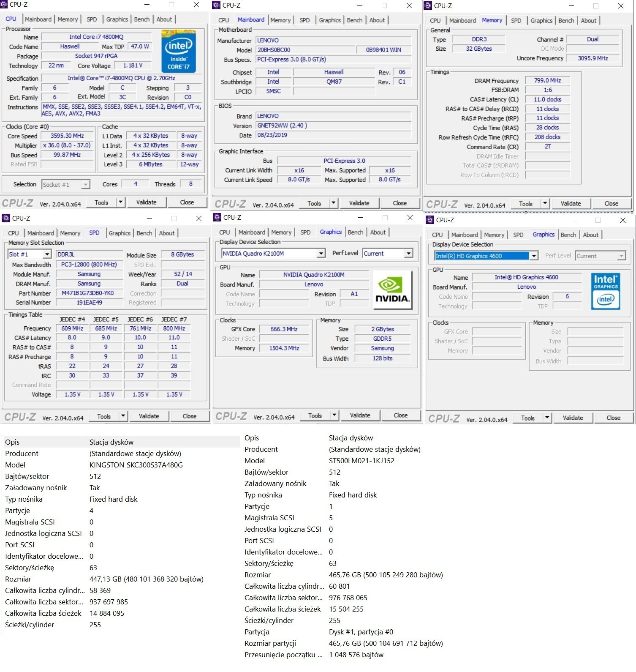
Task: Open Tools dropdown arrow in Mainboard window
Action: click(334, 203)
